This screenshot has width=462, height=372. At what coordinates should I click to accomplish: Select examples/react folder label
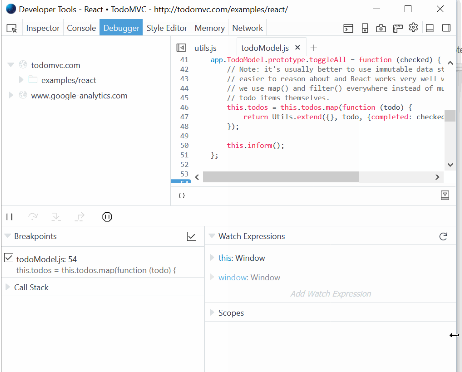point(69,80)
